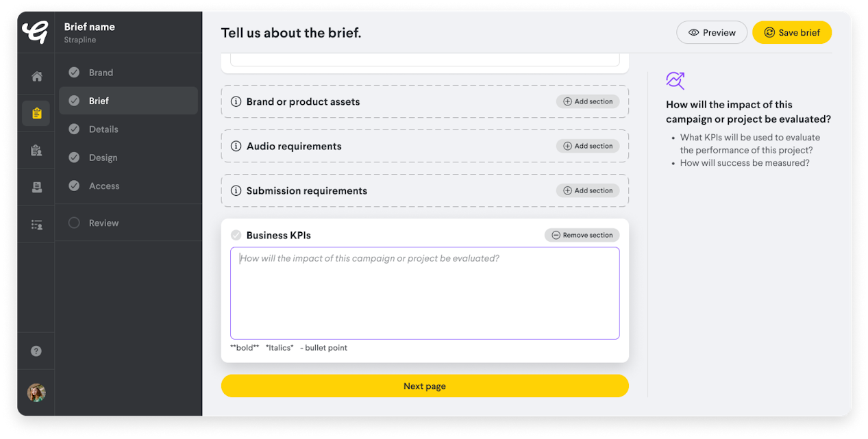The image size is (868, 439).
Task: Click the completion circle beside Business KPIs
Action: tap(236, 234)
